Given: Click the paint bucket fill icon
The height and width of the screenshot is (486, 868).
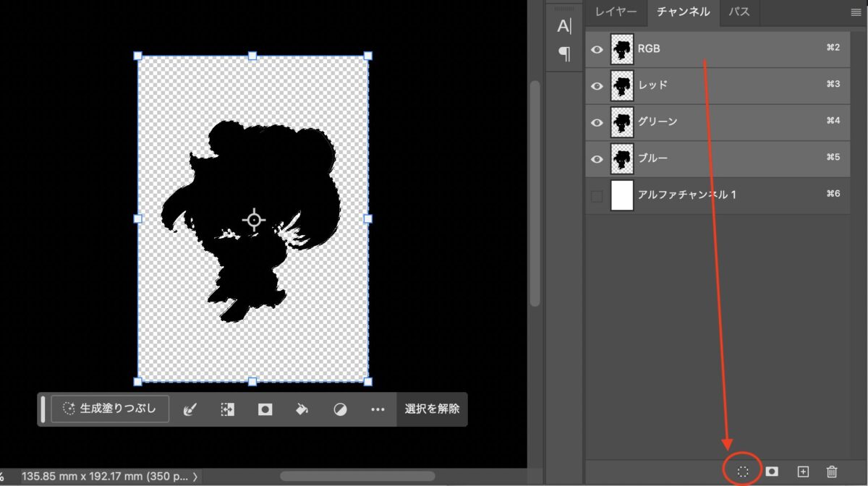Looking at the screenshot, I should (x=302, y=409).
